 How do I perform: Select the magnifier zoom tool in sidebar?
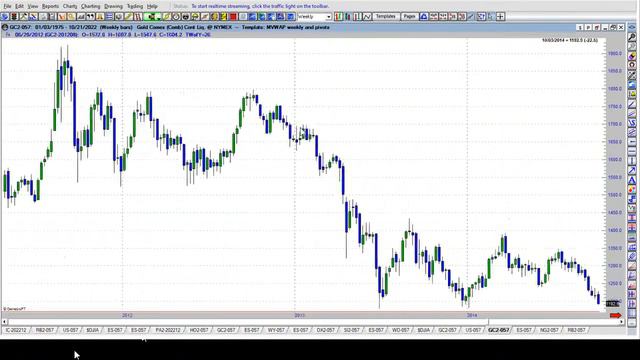tap(632, 37)
